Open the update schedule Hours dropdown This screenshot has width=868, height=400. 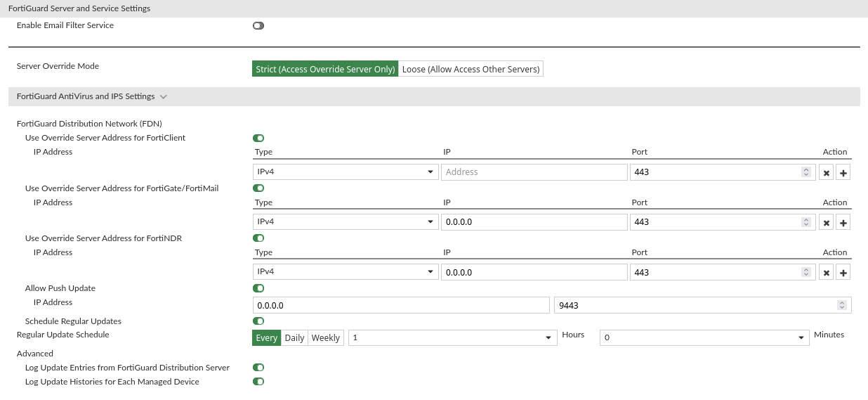452,338
